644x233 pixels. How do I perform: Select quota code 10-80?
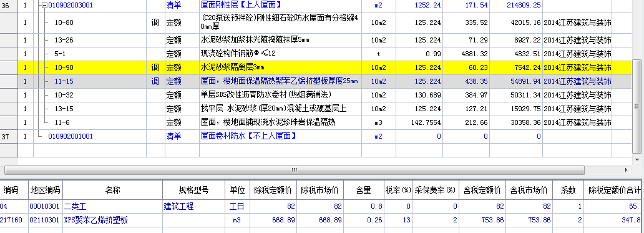[64, 23]
